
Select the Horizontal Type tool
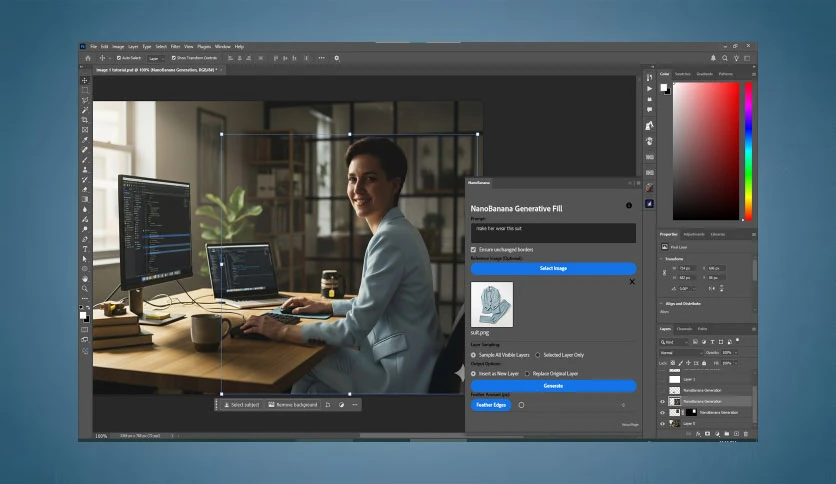(x=85, y=249)
